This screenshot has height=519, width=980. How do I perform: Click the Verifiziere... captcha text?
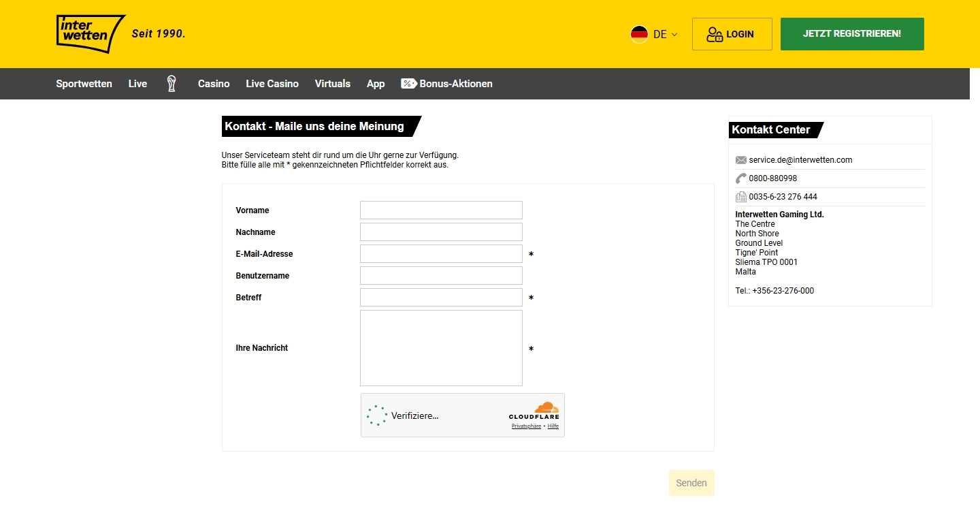[x=415, y=415]
